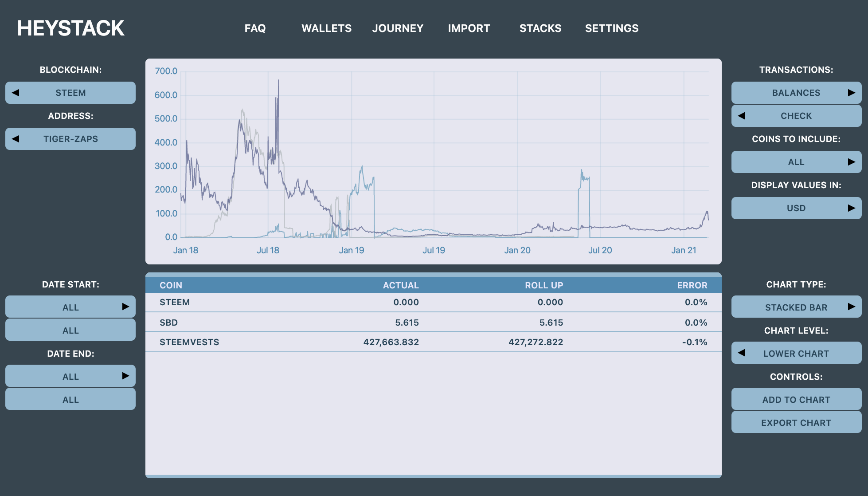Screen dimensions: 868x496
Task: Click right arrow on STACKED BAR selector
Action: 851,307
